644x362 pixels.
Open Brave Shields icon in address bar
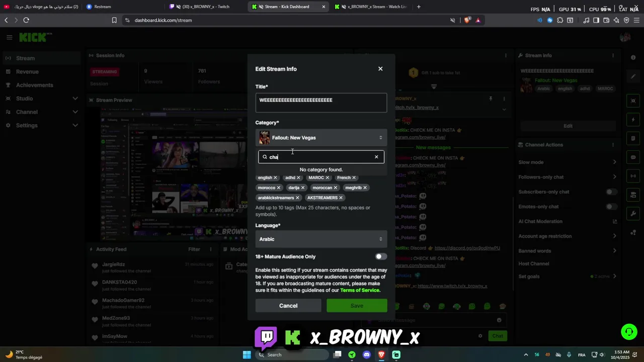coord(467,20)
